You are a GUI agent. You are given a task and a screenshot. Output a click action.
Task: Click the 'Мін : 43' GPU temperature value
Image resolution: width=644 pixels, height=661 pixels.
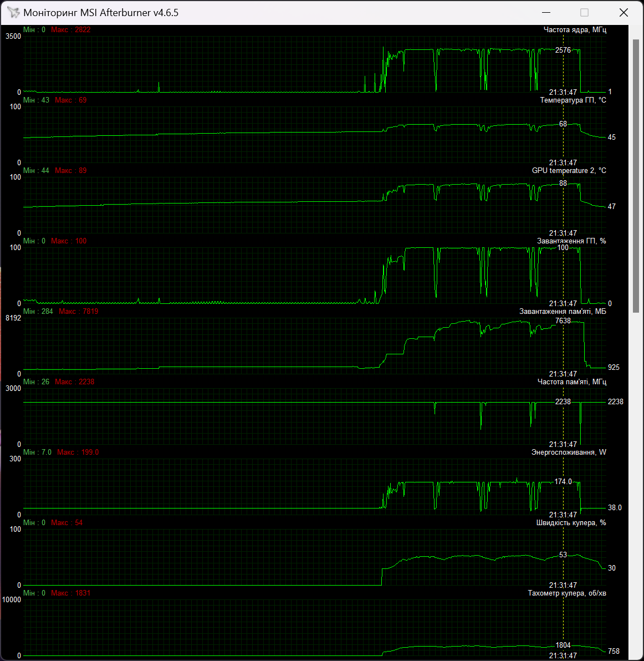36,100
